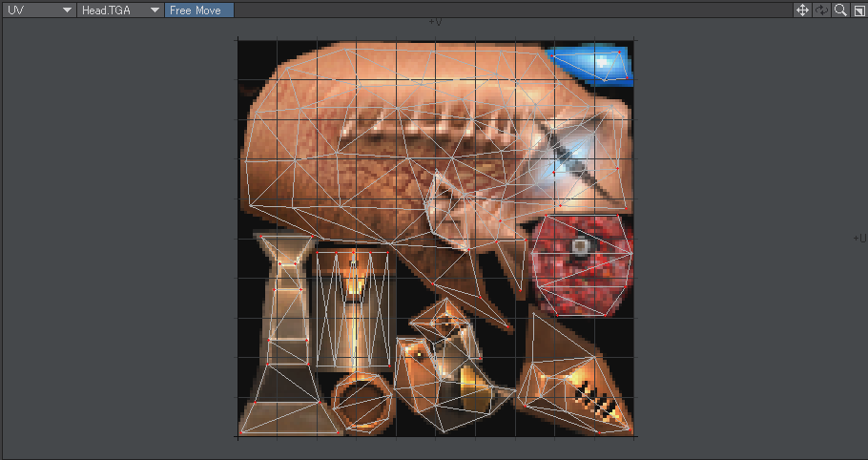868x460 pixels.
Task: Click the +V axis label
Action: 436,22
